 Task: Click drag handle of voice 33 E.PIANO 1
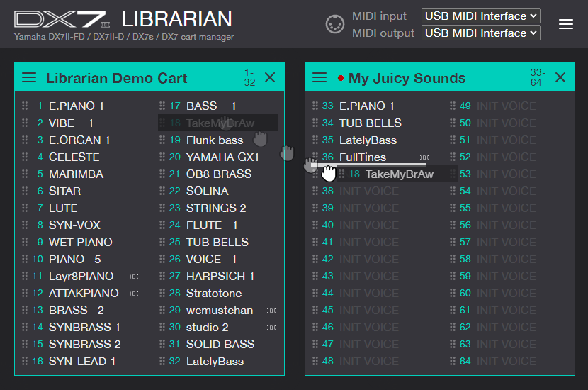pyautogui.click(x=315, y=106)
